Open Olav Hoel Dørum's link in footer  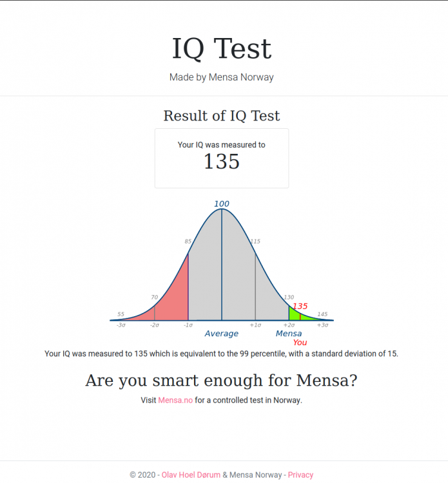coord(190,475)
